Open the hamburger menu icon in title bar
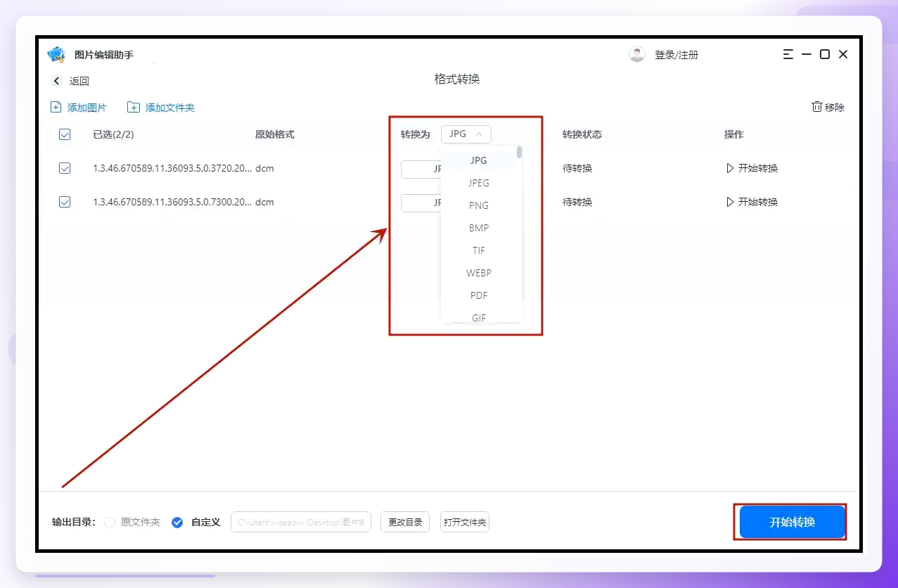 point(788,54)
